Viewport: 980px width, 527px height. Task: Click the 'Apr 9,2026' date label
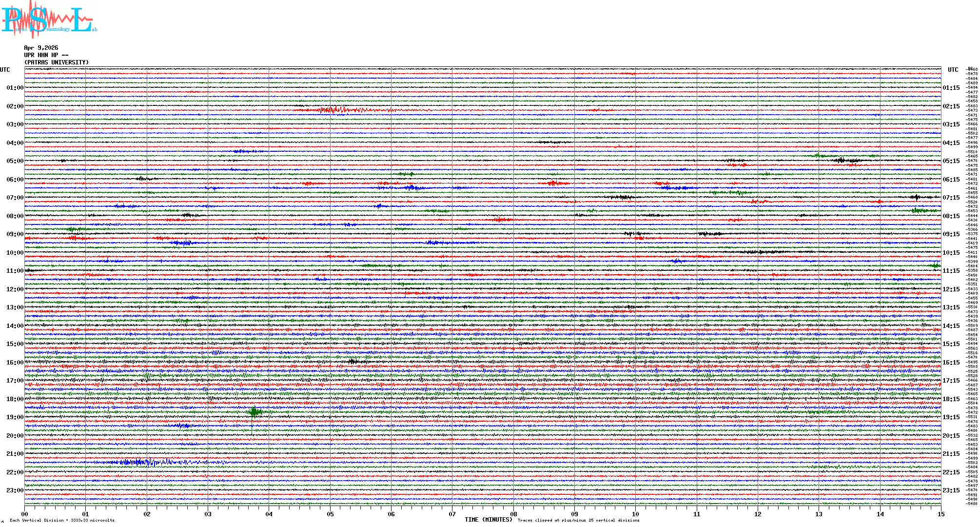(x=41, y=48)
